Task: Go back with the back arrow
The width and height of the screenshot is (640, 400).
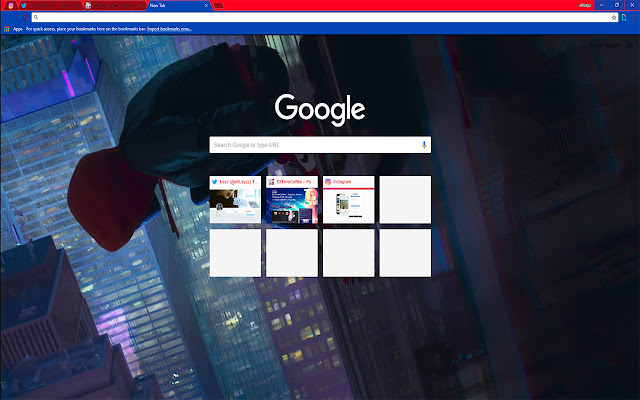Action: (7, 18)
